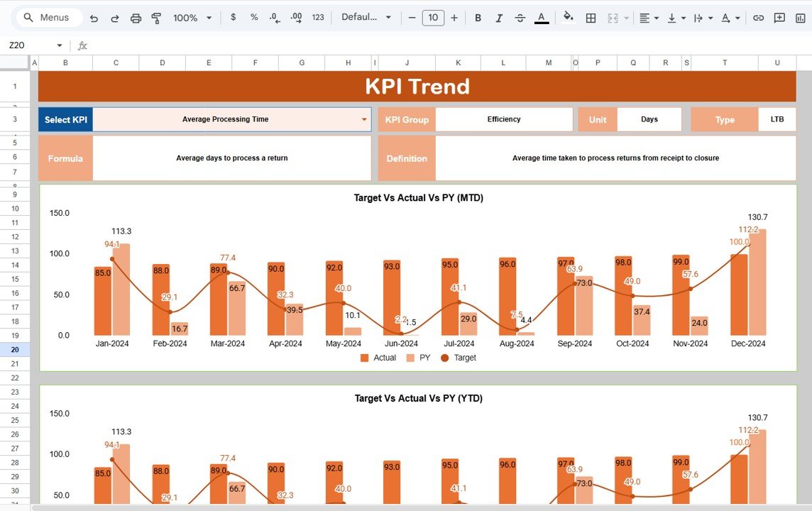This screenshot has height=511, width=812.
Task: Open the font family dropdown
Action: click(x=366, y=18)
